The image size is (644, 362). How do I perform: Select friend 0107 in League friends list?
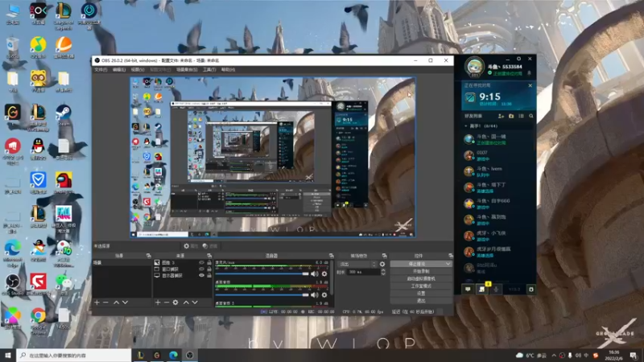(498, 155)
